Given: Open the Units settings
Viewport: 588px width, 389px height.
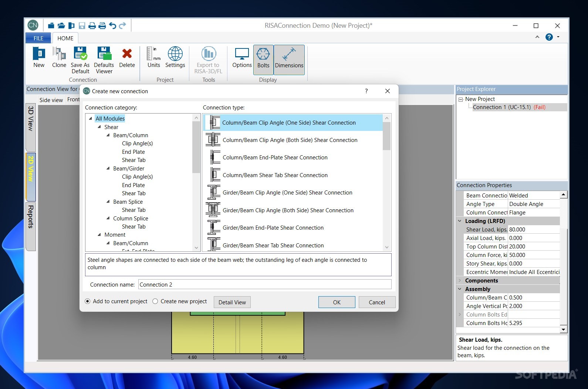Looking at the screenshot, I should (x=154, y=58).
